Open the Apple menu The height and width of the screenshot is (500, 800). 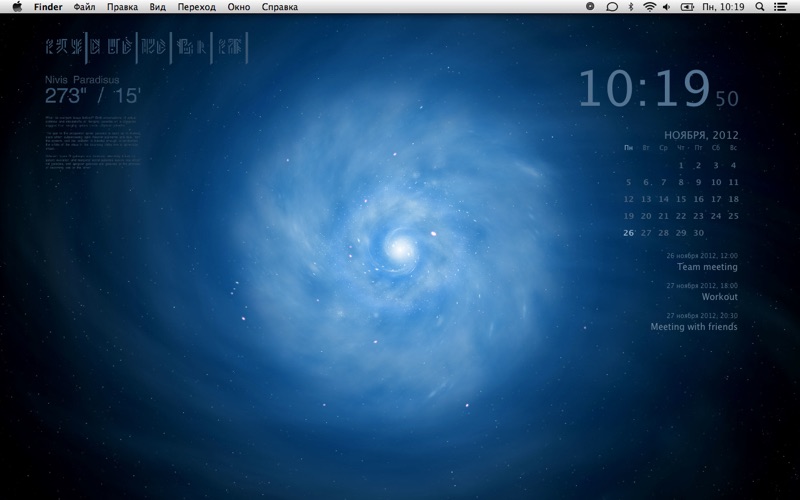click(x=17, y=7)
